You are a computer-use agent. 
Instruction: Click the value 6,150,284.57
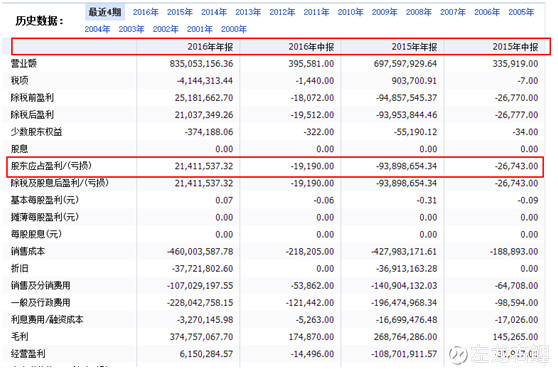(206, 354)
